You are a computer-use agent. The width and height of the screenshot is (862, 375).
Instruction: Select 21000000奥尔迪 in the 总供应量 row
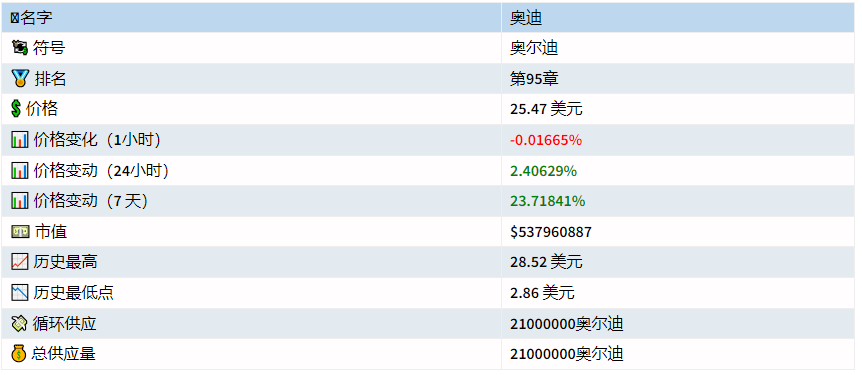567,354
